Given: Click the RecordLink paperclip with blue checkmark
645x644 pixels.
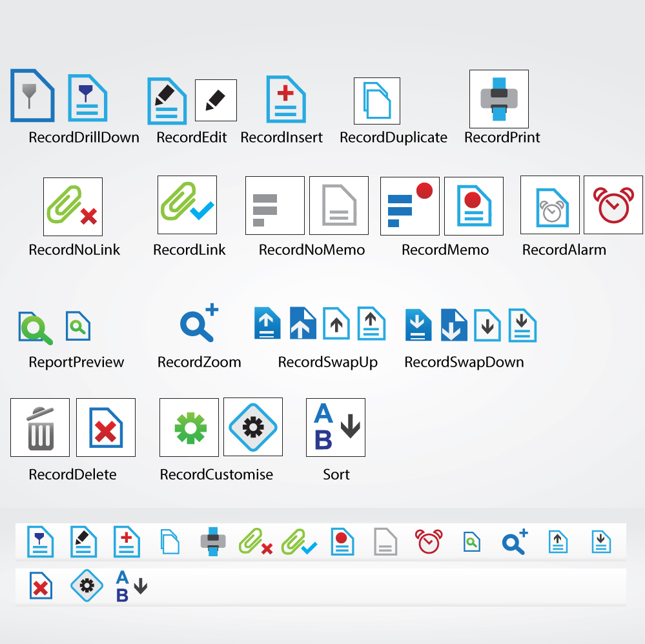Looking at the screenshot, I should 187,205.
